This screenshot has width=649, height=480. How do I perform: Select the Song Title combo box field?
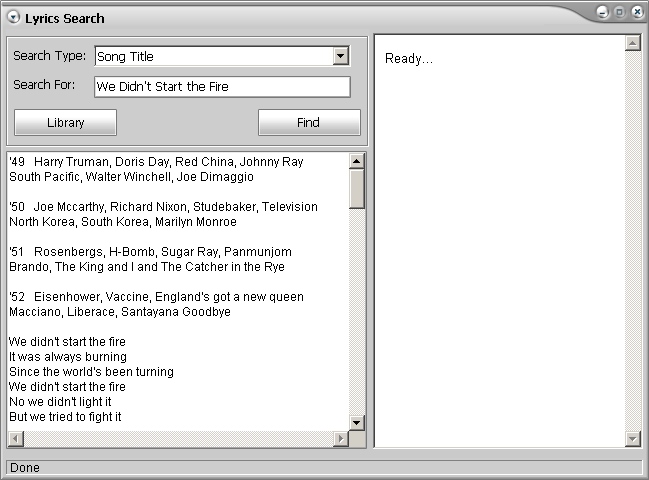(x=222, y=56)
